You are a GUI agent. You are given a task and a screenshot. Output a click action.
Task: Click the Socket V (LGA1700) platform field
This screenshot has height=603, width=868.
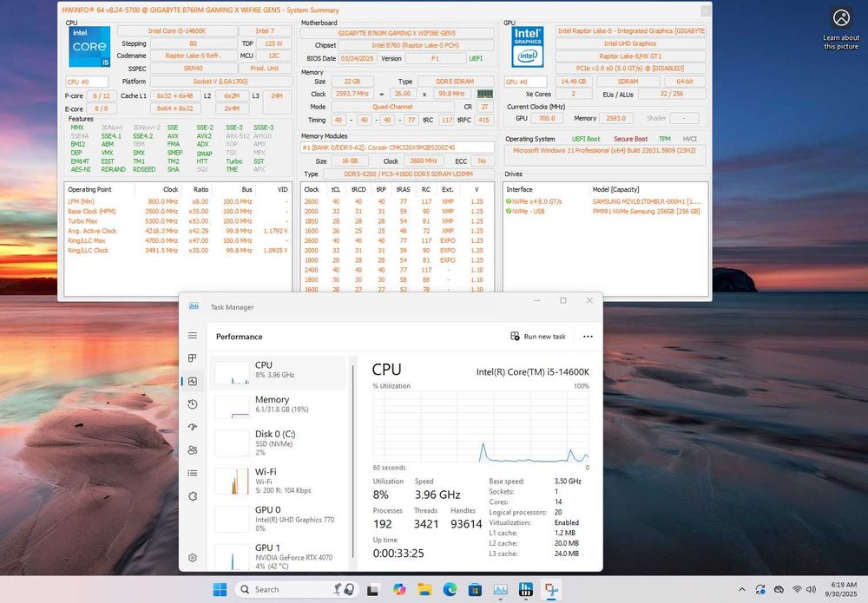point(220,82)
